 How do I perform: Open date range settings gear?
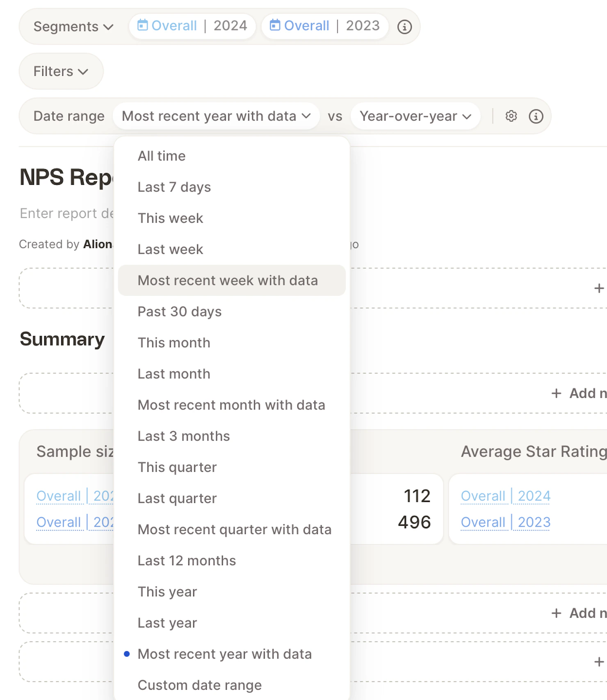coord(511,116)
